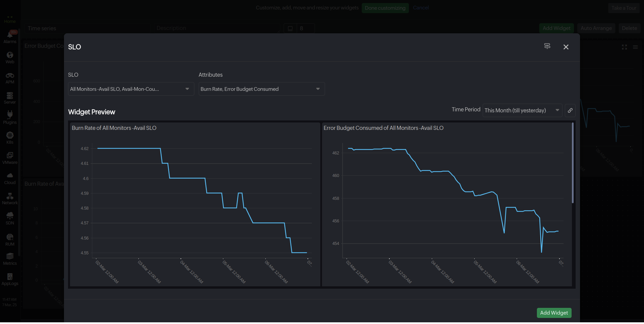The height and width of the screenshot is (324, 644).
Task: Change Time Period from This Month dropdown
Action: [522, 110]
